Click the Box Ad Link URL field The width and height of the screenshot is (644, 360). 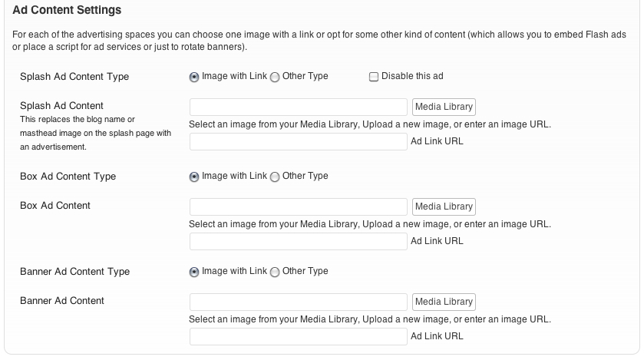click(299, 241)
